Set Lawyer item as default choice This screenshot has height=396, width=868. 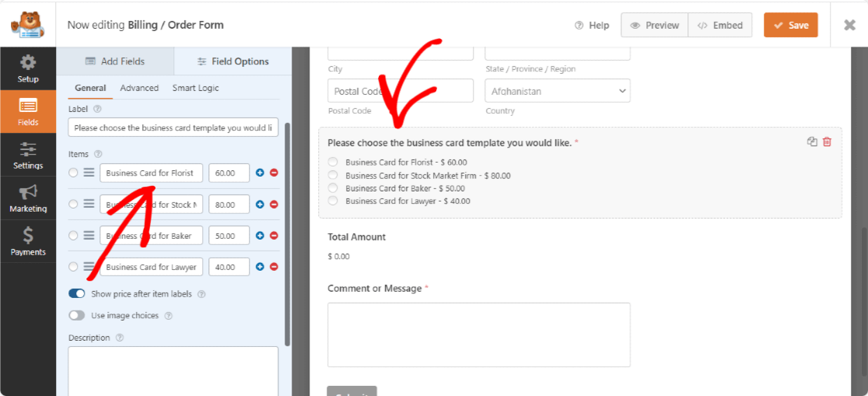[73, 267]
